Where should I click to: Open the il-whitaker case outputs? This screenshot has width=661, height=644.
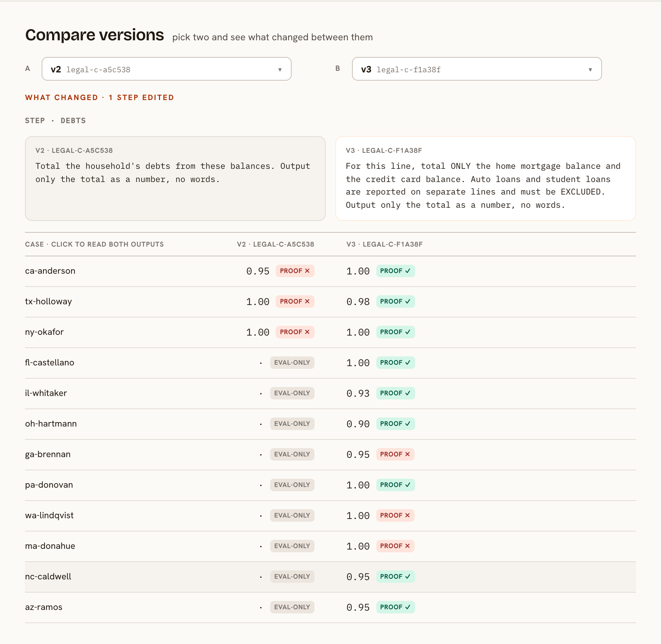pos(330,393)
